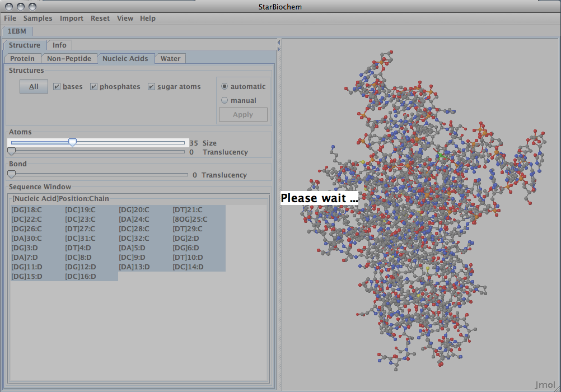
Task: Switch to the Protein tab
Action: [x=22, y=58]
